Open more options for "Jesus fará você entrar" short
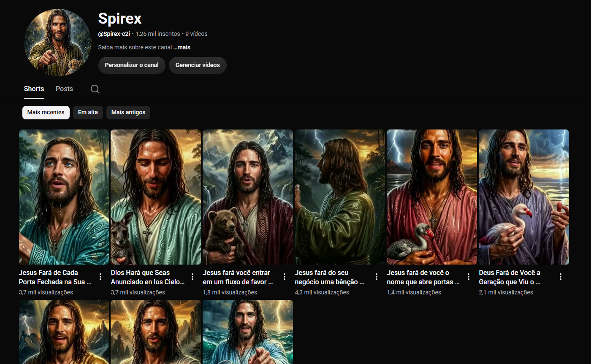 (285, 277)
